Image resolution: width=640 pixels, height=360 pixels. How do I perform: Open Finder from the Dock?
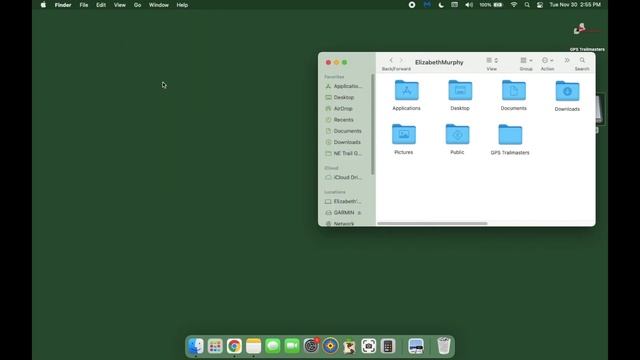coord(196,346)
